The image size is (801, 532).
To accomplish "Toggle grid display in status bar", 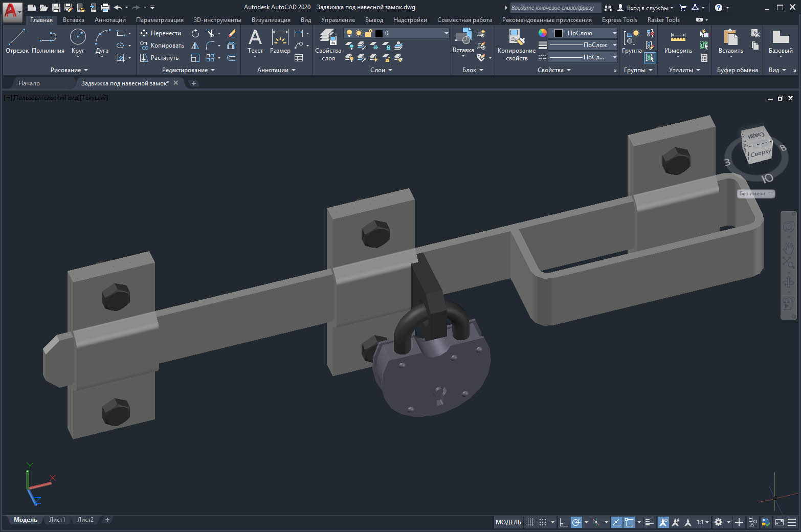I will tap(530, 522).
